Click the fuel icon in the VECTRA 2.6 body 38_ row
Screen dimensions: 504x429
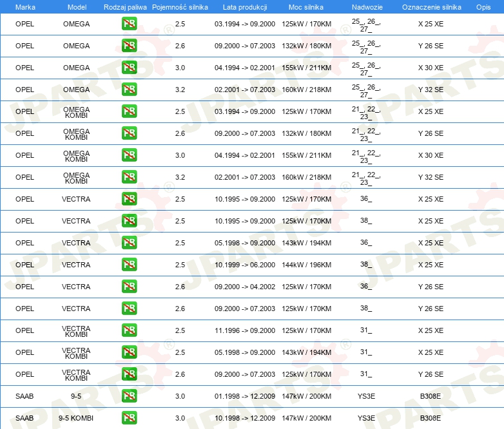[x=129, y=308]
